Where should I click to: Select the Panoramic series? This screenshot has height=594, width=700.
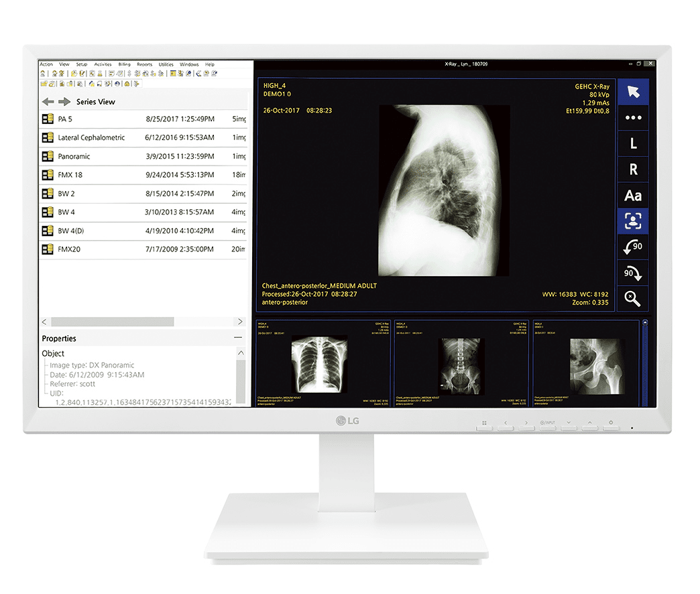click(143, 156)
